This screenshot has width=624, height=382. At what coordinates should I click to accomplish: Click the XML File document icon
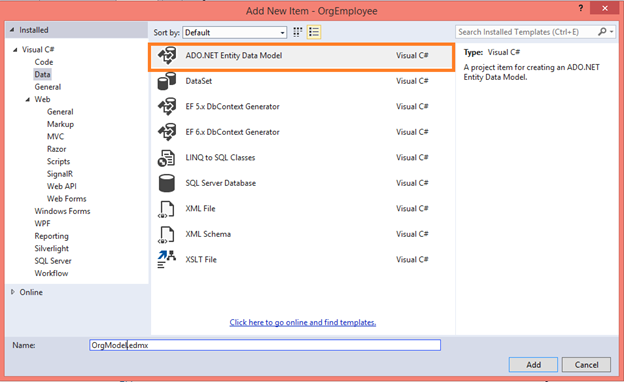coord(166,209)
